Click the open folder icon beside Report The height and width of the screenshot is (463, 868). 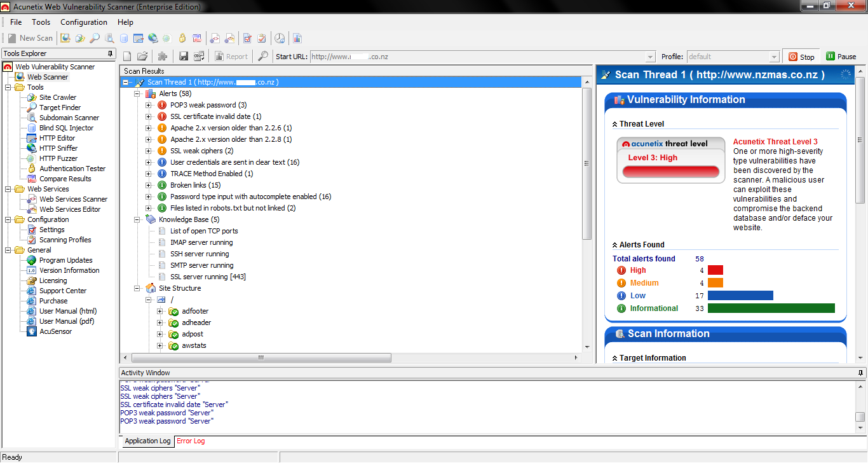tap(142, 57)
